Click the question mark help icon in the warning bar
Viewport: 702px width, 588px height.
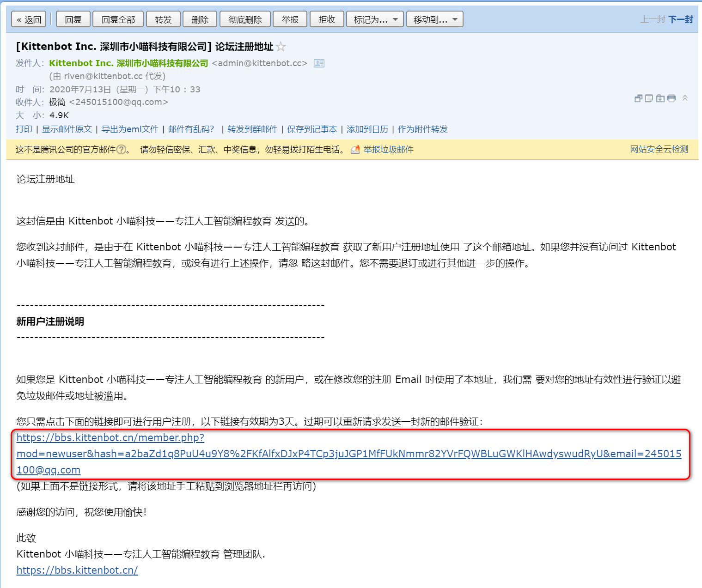point(121,149)
